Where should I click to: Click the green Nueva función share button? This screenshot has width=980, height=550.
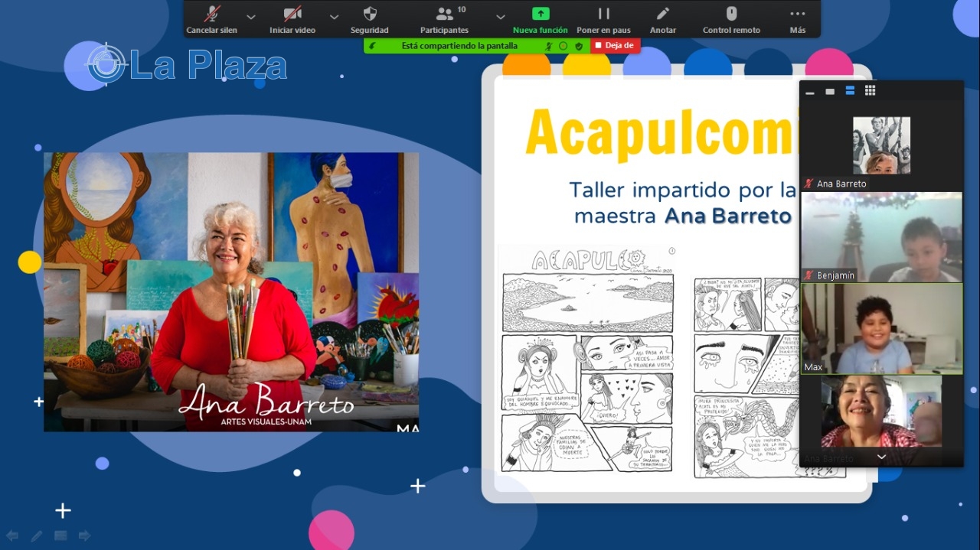point(541,19)
